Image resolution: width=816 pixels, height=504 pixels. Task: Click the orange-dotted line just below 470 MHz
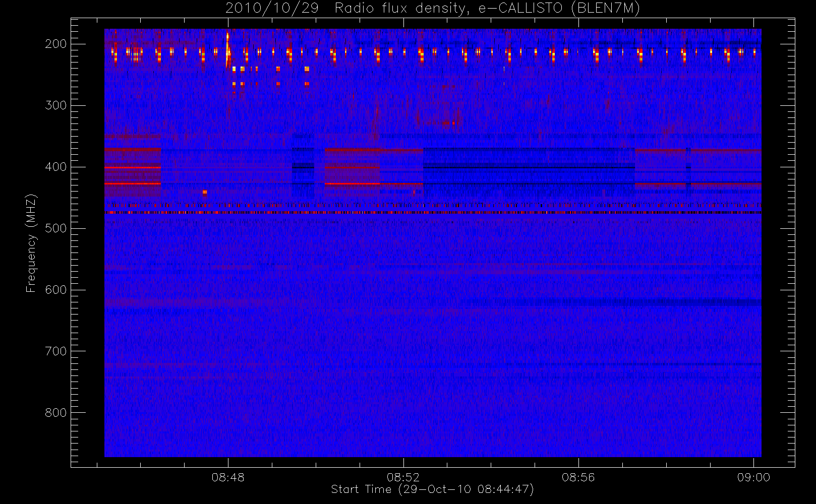433,213
